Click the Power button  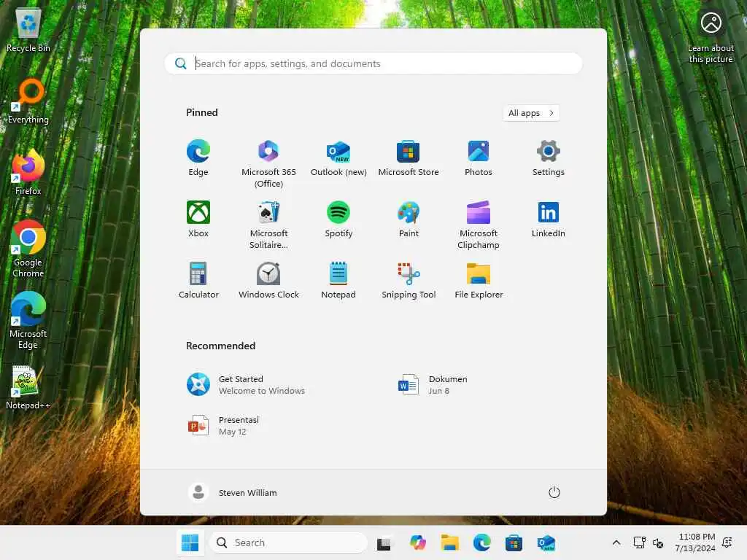(554, 492)
